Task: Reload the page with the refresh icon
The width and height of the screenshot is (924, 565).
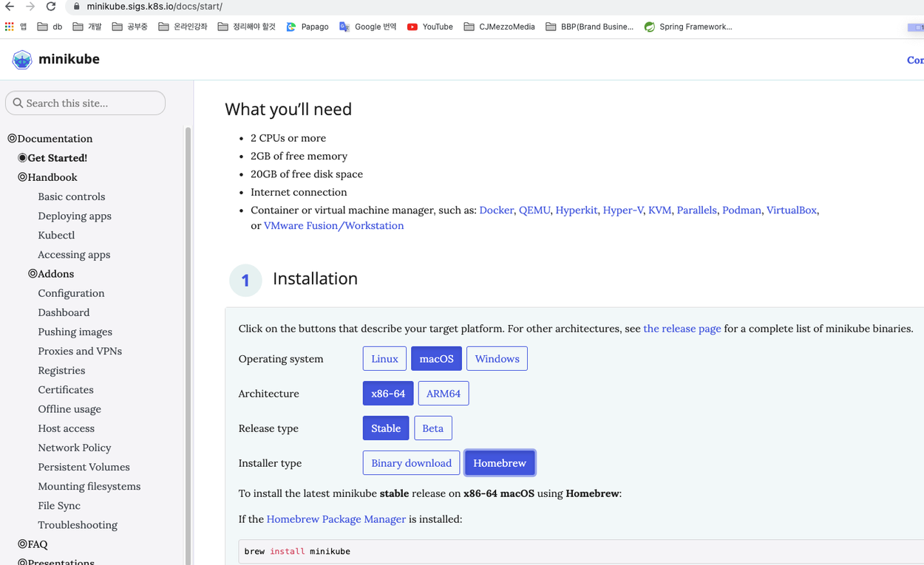Action: (51, 7)
